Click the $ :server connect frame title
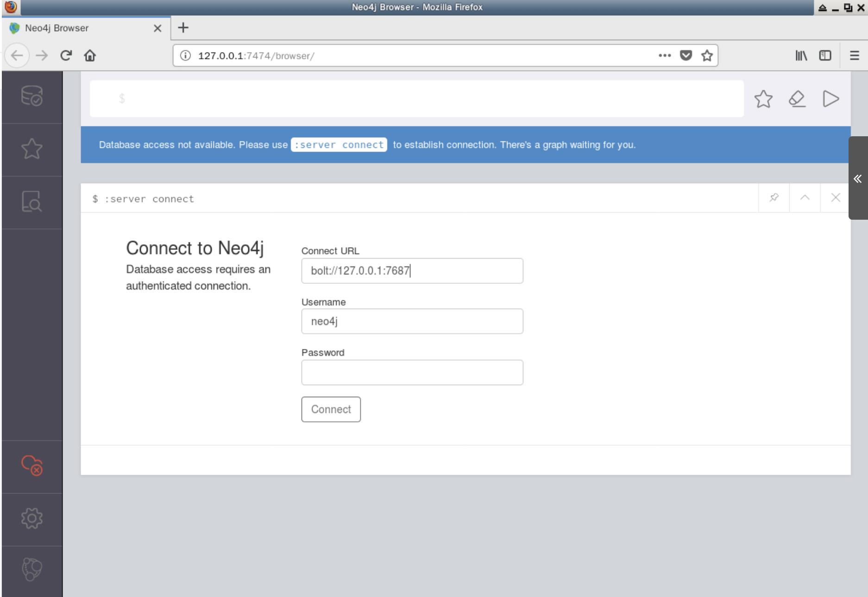Image resolution: width=868 pixels, height=597 pixels. [143, 199]
